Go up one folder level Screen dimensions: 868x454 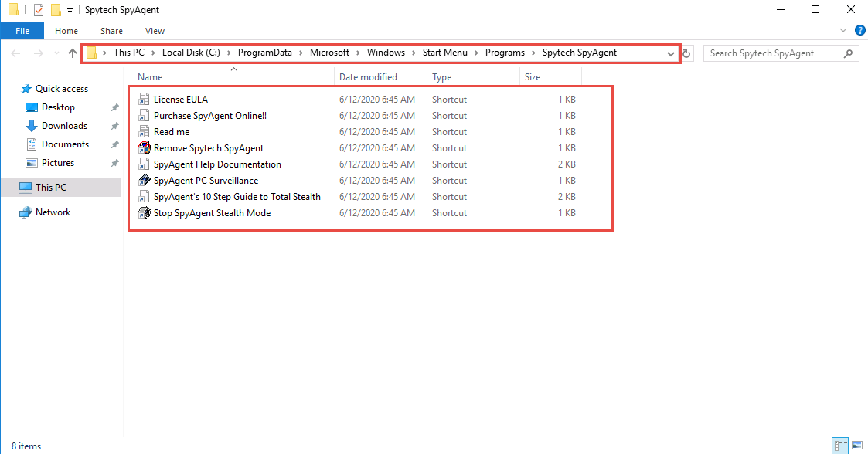(73, 53)
